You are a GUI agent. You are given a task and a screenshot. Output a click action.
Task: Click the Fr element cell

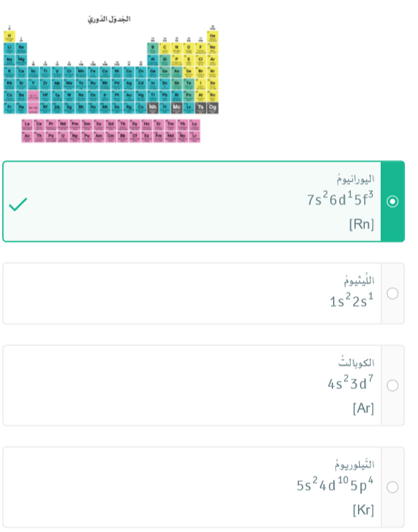click(10, 107)
